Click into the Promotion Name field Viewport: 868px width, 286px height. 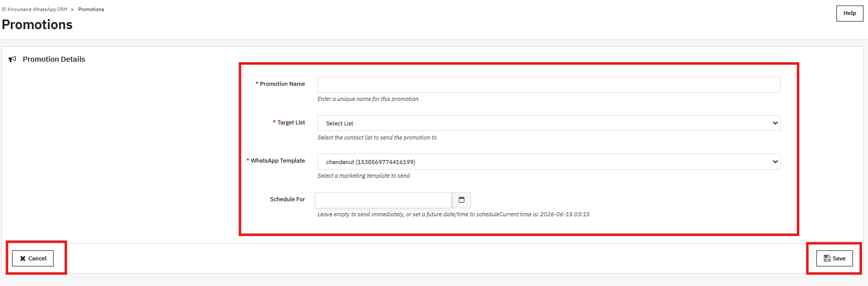click(549, 85)
